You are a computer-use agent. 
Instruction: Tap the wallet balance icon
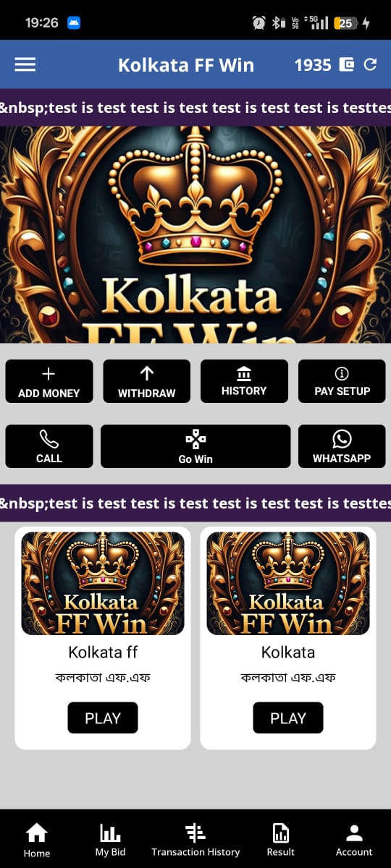point(347,65)
